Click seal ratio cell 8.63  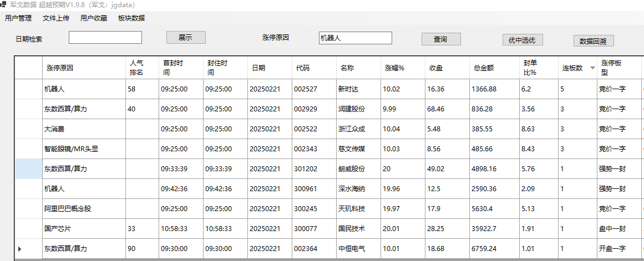pyautogui.click(x=539, y=129)
